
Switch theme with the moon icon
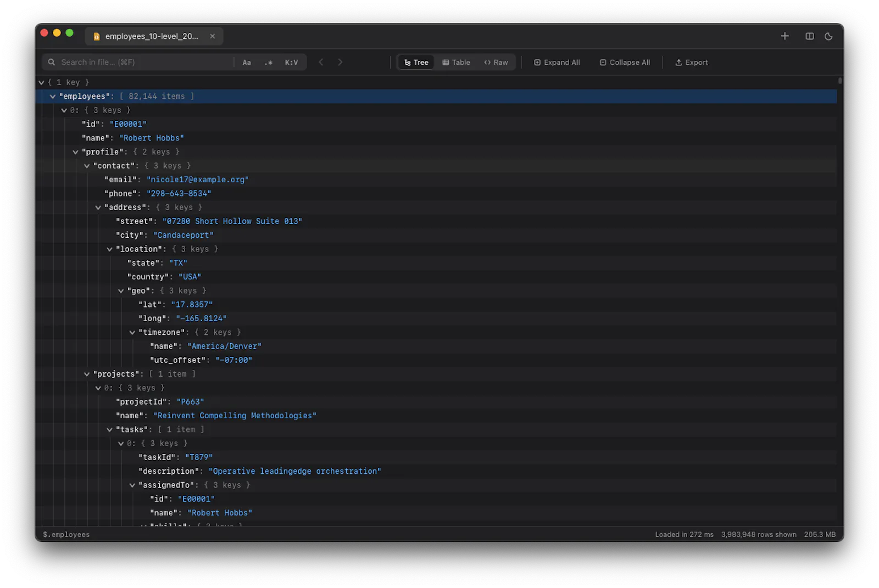pyautogui.click(x=828, y=36)
